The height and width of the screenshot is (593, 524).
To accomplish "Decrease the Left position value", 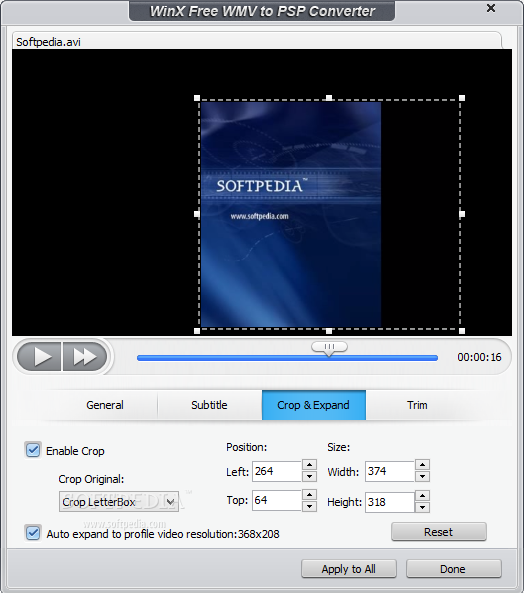I will click(309, 477).
